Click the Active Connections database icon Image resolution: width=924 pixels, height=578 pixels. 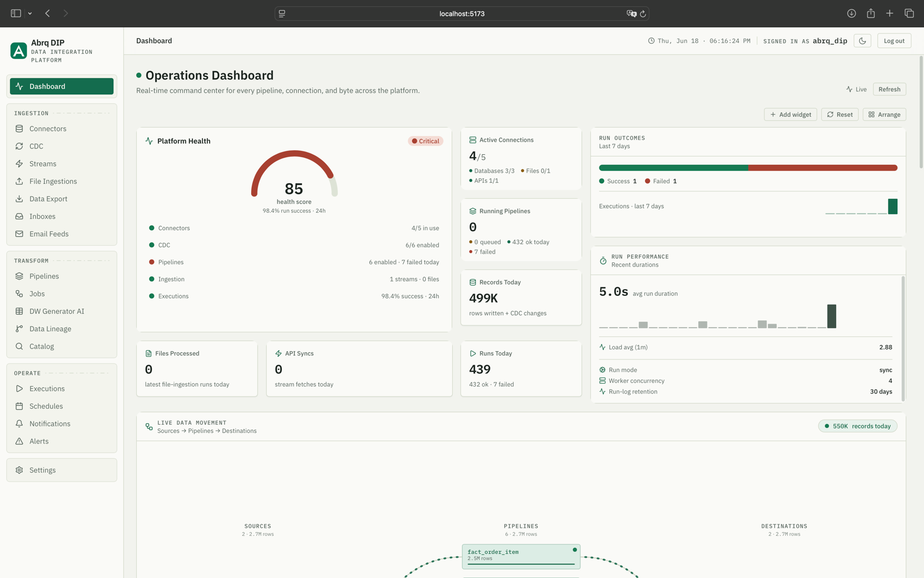point(472,140)
